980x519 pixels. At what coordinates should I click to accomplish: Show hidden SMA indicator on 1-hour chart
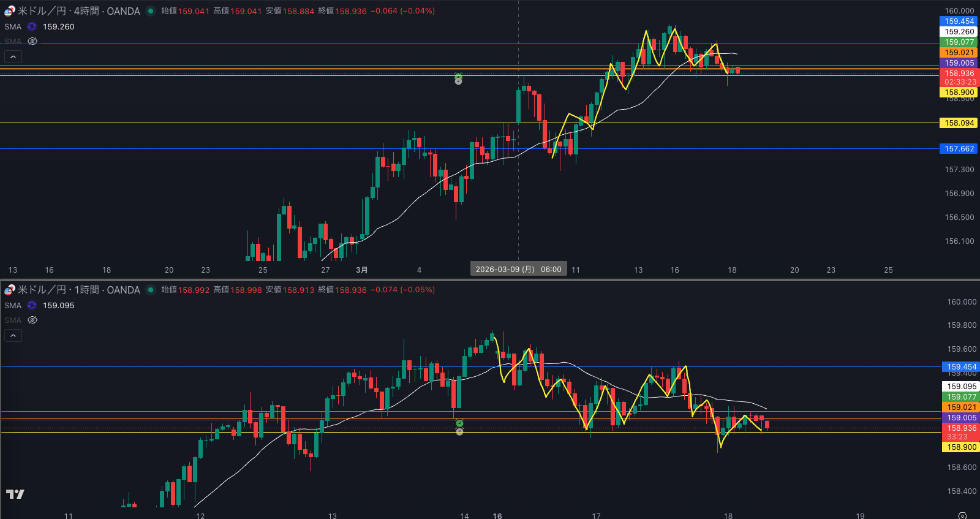coord(32,320)
